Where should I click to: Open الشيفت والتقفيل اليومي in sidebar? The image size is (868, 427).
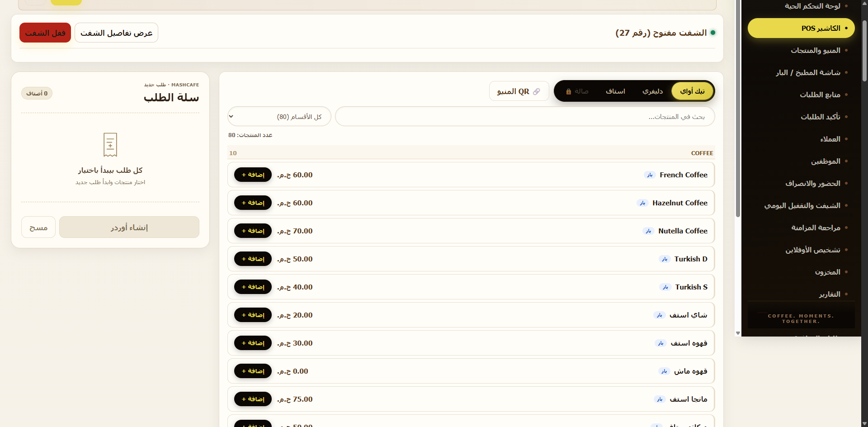point(801,205)
